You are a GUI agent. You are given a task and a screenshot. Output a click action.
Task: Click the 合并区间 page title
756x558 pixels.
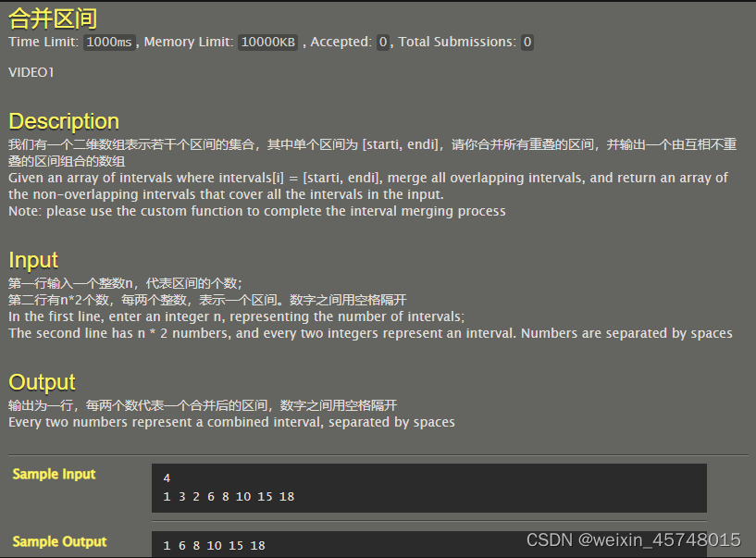[52, 18]
